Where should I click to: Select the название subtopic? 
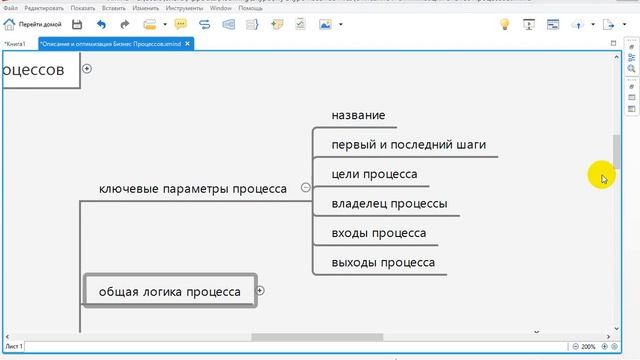click(358, 115)
